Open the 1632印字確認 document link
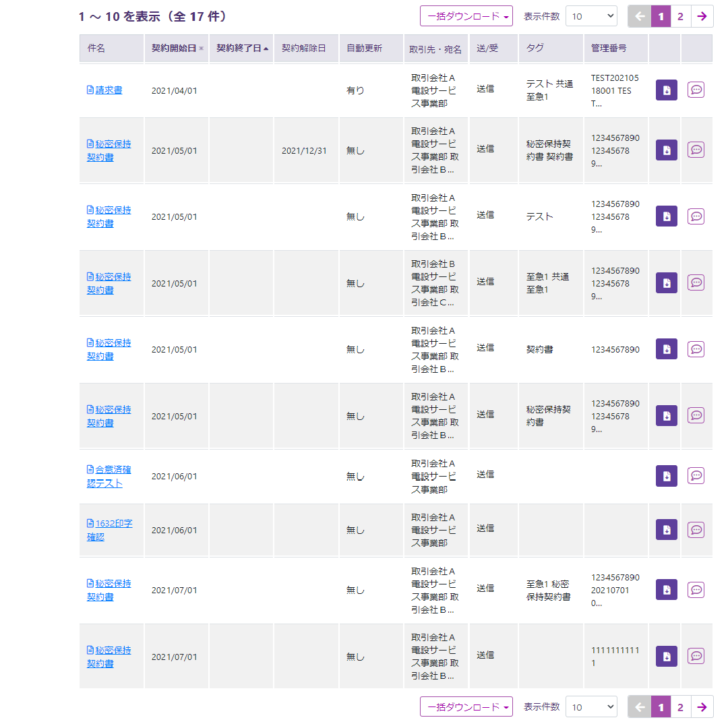Image resolution: width=728 pixels, height=722 pixels. click(110, 530)
